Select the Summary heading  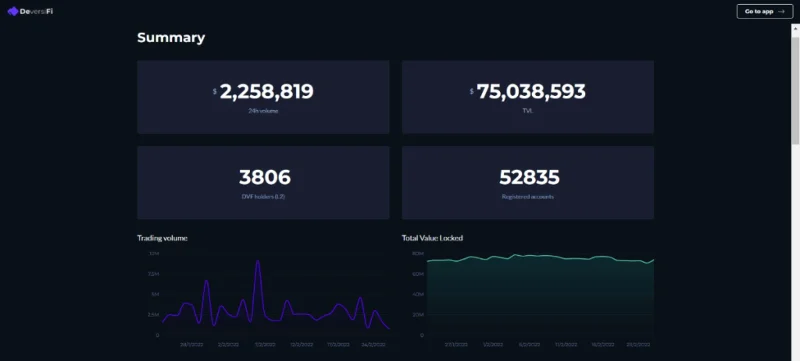click(171, 38)
